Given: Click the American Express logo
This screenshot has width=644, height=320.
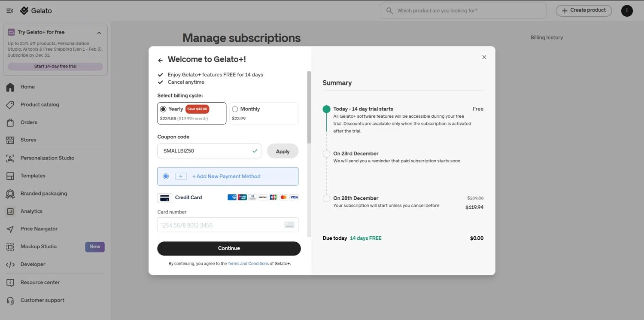Looking at the screenshot, I should pyautogui.click(x=232, y=198).
